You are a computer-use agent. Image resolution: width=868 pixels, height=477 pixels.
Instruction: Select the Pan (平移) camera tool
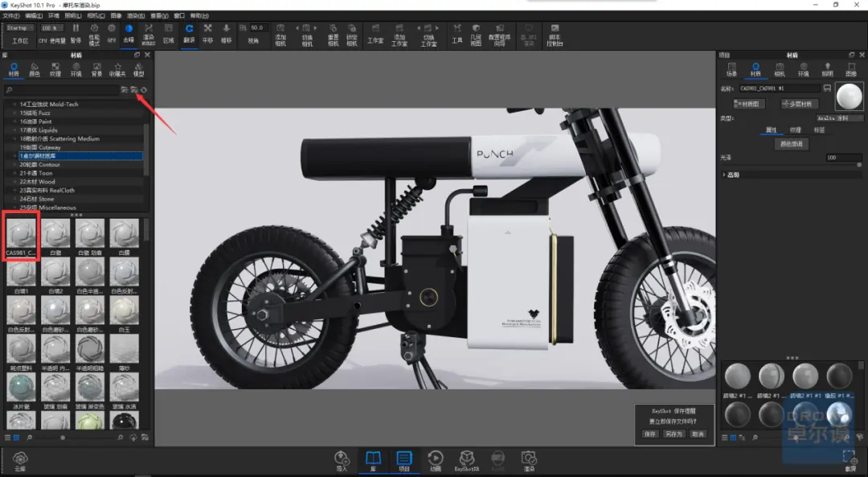tap(207, 33)
